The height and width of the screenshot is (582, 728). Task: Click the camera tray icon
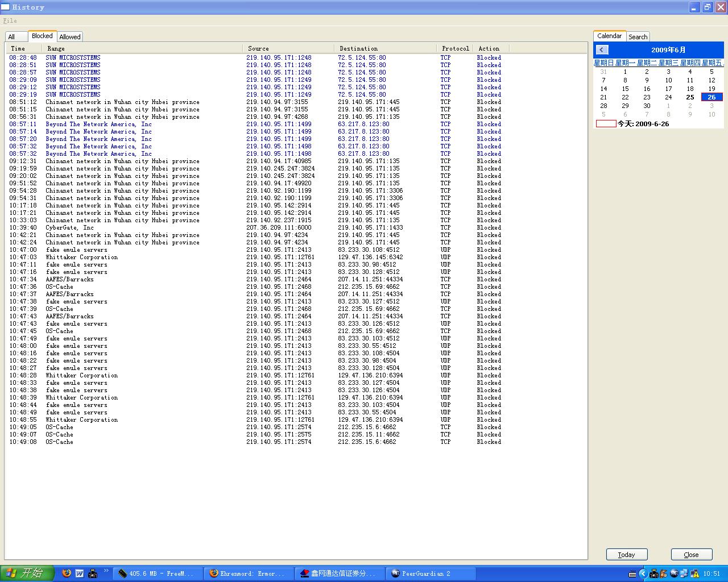click(653, 573)
